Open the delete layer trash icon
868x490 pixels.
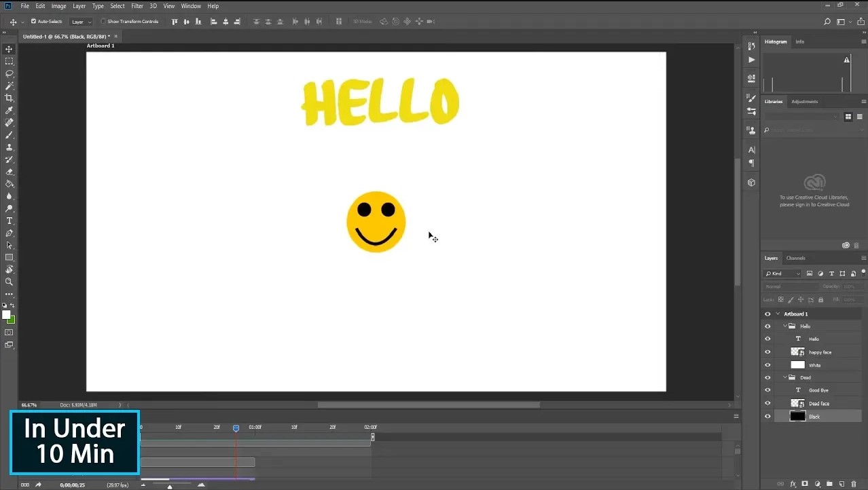(855, 483)
